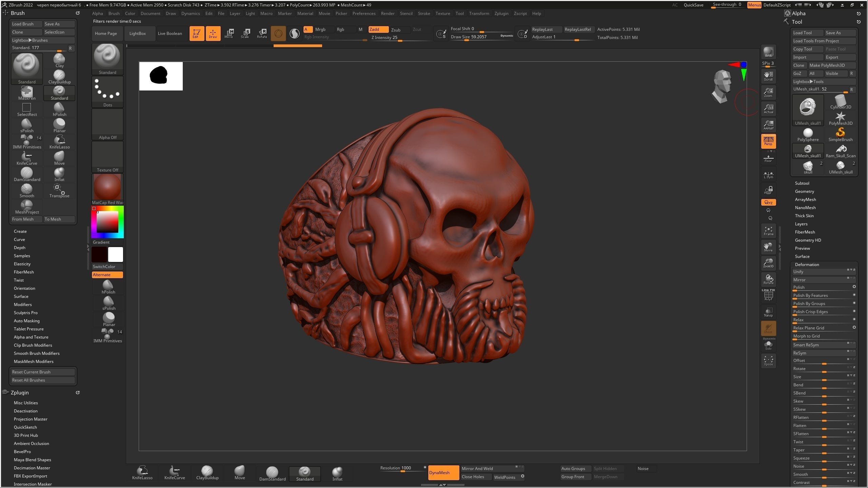
Task: Click the white secondary color swatch
Action: pyautogui.click(x=115, y=254)
